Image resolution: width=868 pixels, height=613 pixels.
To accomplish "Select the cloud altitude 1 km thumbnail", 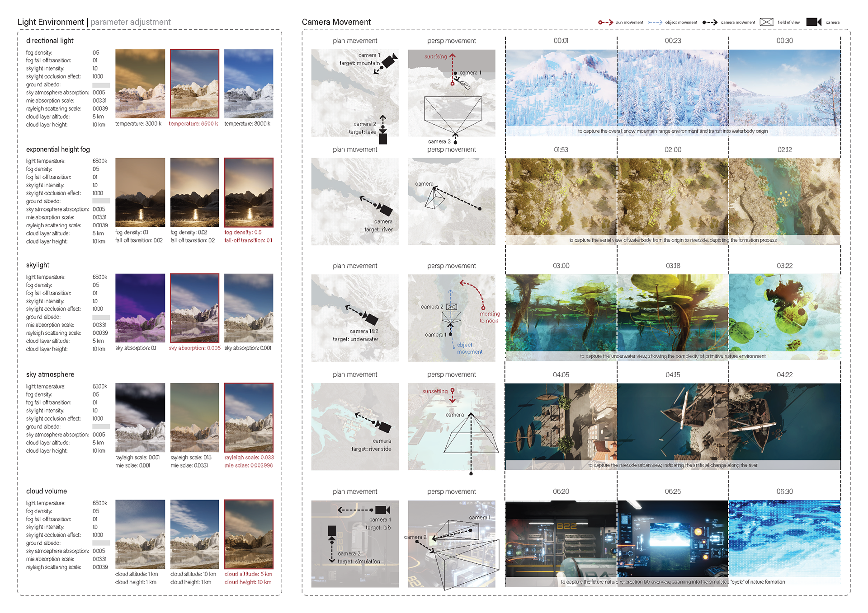I will coord(140,534).
